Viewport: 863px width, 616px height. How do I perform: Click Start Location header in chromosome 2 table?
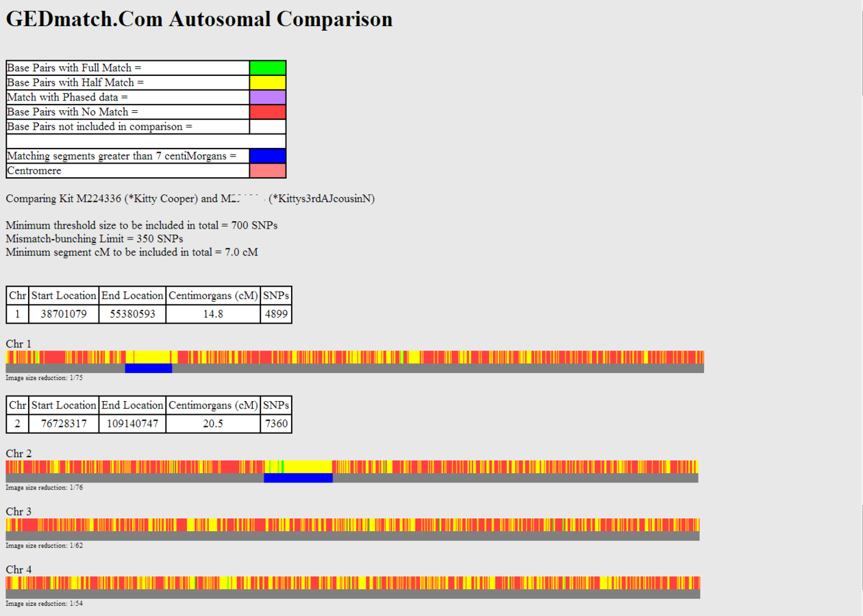[x=64, y=405]
